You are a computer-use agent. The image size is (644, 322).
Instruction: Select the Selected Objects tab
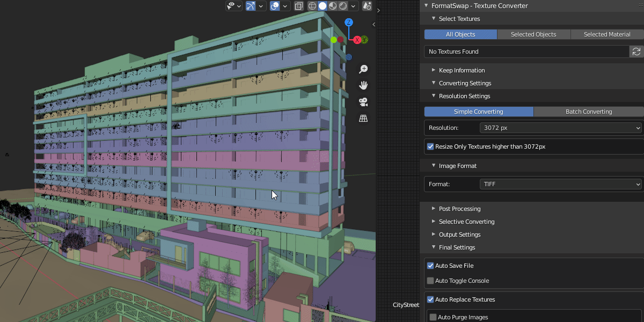point(533,34)
